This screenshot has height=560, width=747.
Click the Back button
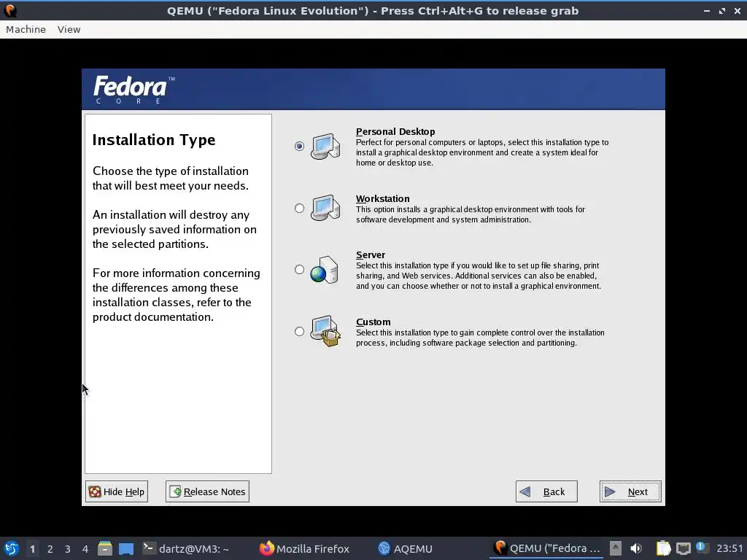[546, 491]
